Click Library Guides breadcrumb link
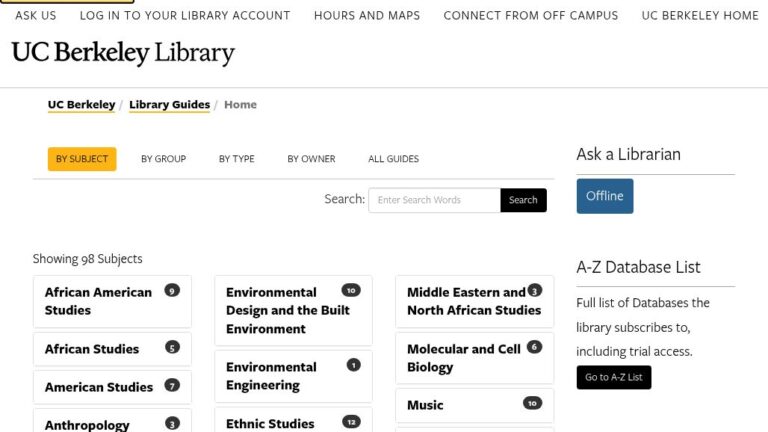 [x=169, y=105]
